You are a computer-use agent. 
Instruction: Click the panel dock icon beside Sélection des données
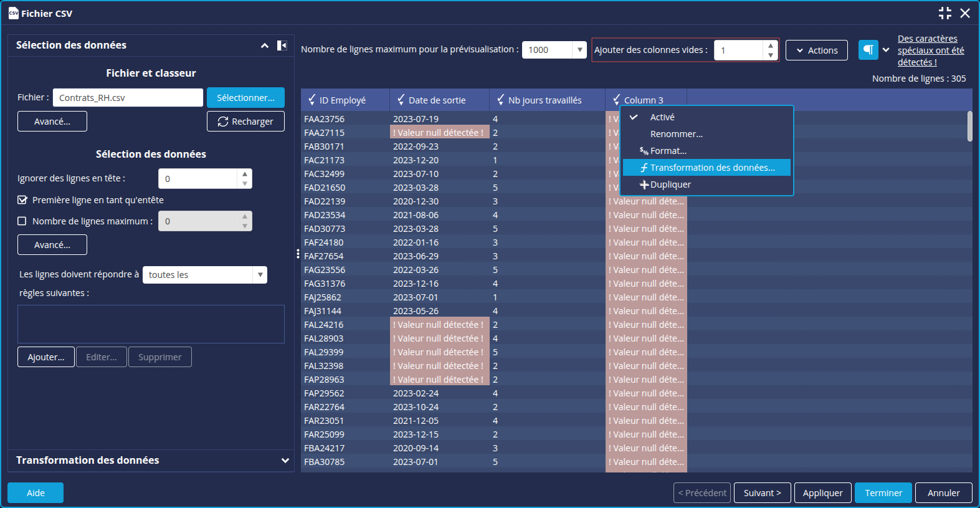click(x=282, y=46)
